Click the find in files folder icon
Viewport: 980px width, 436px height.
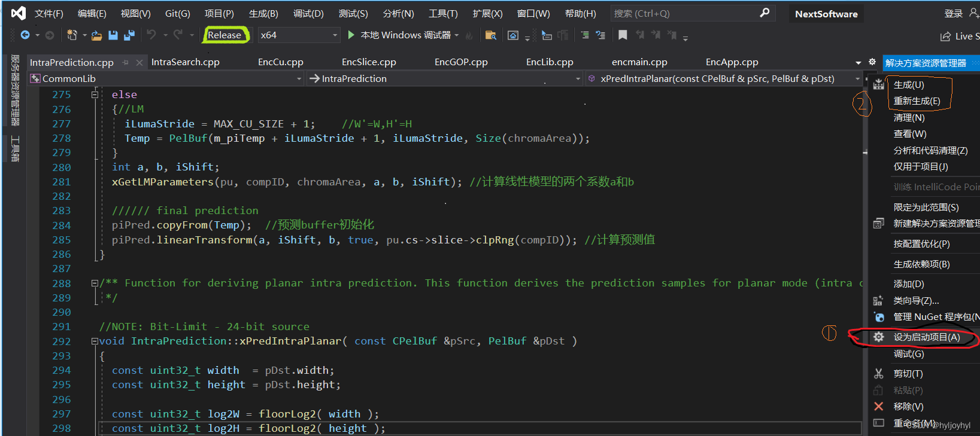coord(490,35)
